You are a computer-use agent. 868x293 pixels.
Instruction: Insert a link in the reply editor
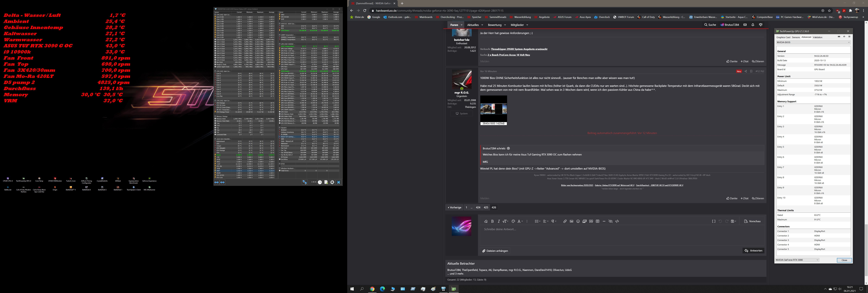tap(565, 222)
